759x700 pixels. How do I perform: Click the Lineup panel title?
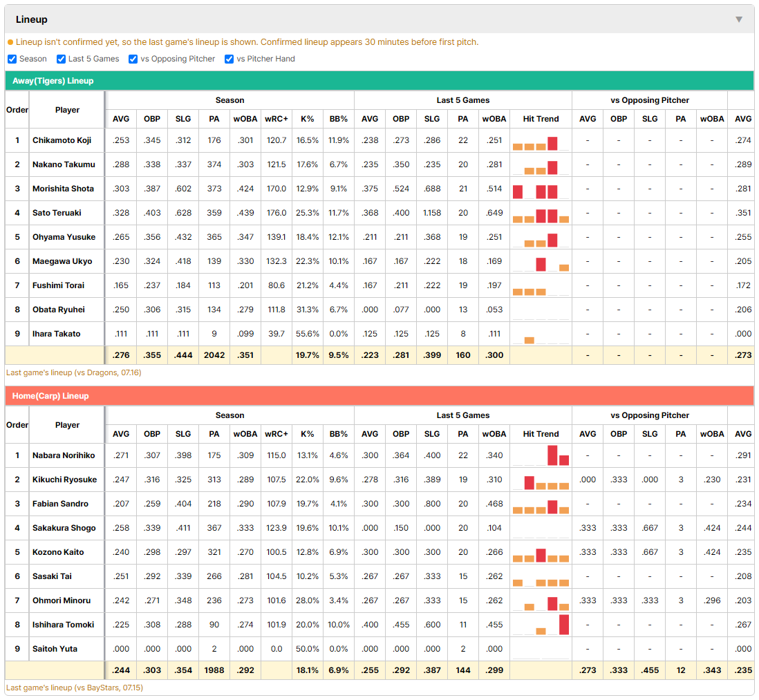pyautogui.click(x=32, y=19)
